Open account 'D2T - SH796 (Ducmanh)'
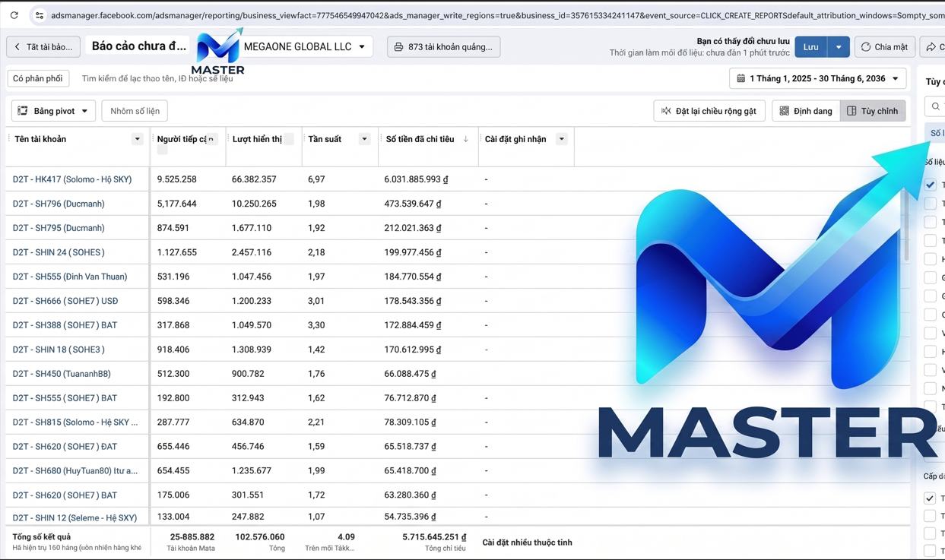 [59, 204]
